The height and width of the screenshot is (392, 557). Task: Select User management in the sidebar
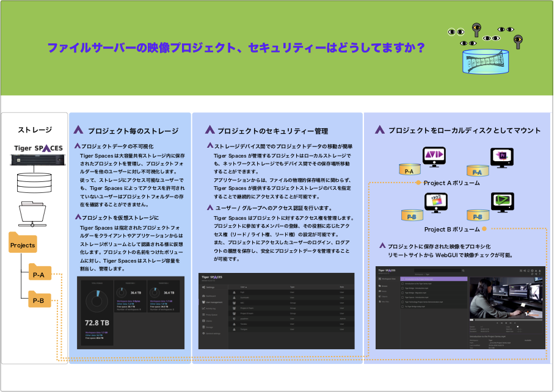point(212,302)
